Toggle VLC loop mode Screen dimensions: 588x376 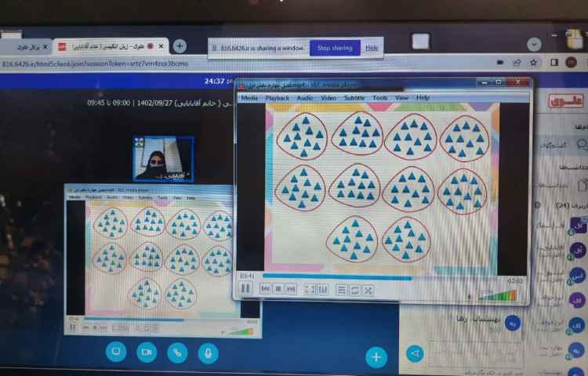(x=354, y=290)
